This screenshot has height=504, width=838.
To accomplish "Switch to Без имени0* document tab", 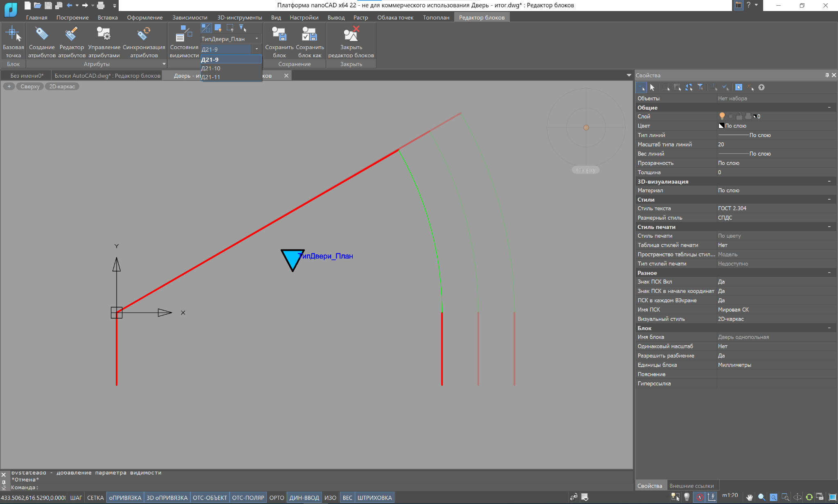I will point(27,76).
